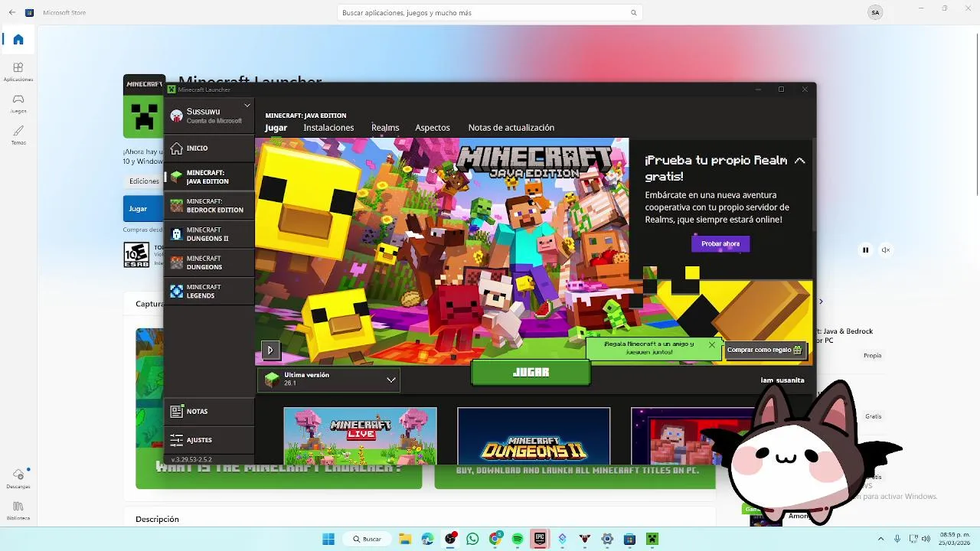Switch to the Realms tab
This screenshot has height=551, width=980.
(x=385, y=128)
